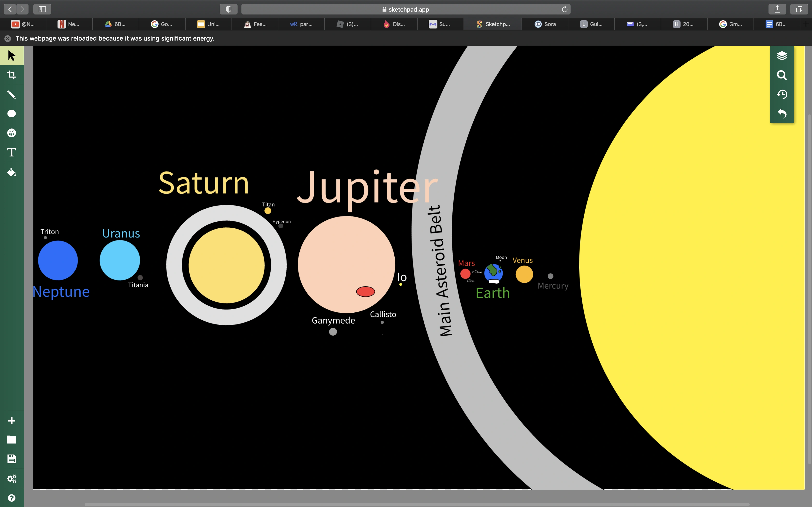Open the Help question mark icon
The width and height of the screenshot is (812, 507).
tap(12, 498)
